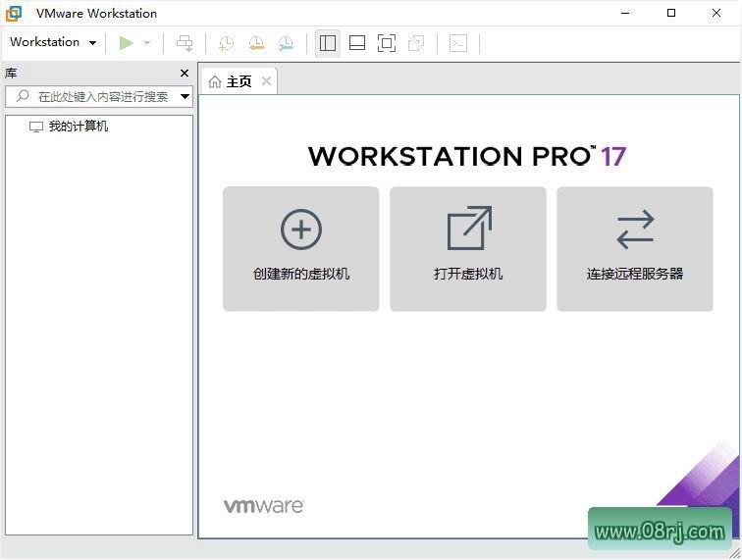The width and height of the screenshot is (742, 560).
Task: Click the send Ctrl+Alt+Del toolbar icon
Action: click(x=185, y=43)
